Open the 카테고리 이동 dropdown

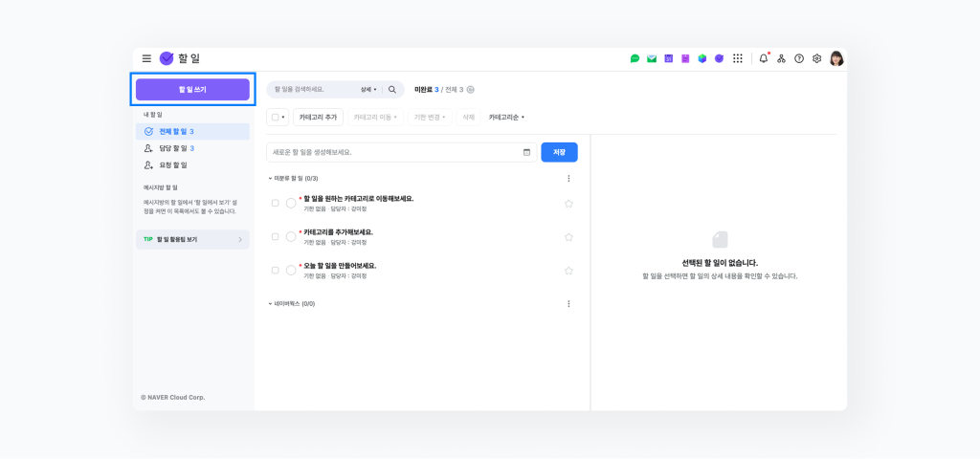[375, 118]
